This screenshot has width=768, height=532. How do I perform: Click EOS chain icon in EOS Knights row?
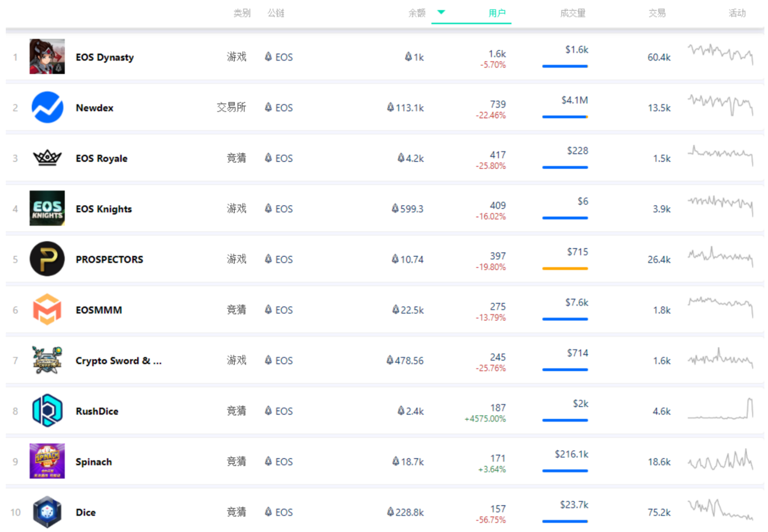[x=268, y=208]
